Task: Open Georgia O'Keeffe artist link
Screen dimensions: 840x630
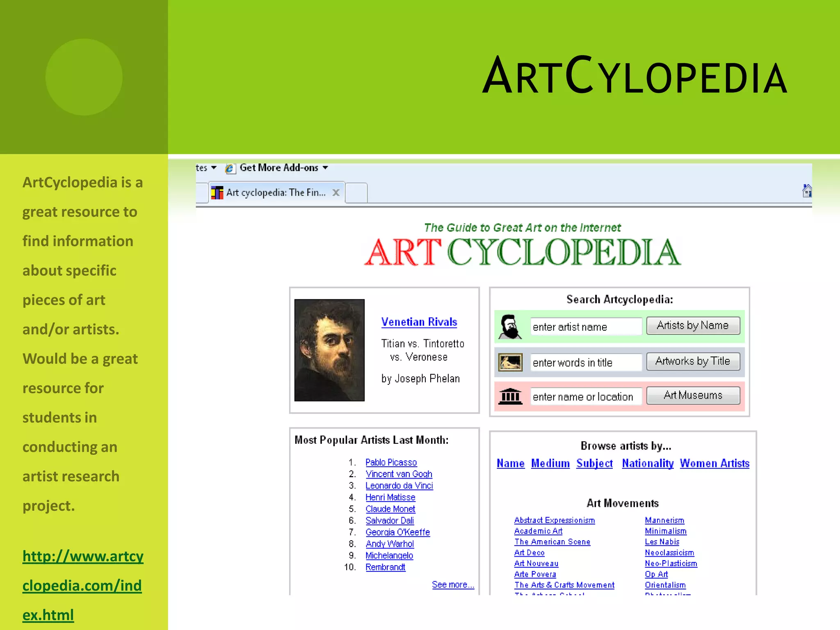Action: point(398,532)
